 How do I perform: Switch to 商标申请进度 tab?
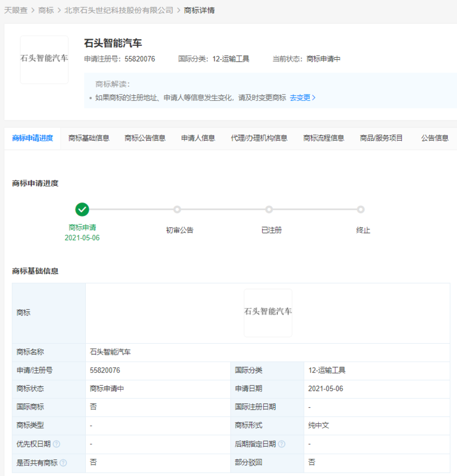(32, 138)
